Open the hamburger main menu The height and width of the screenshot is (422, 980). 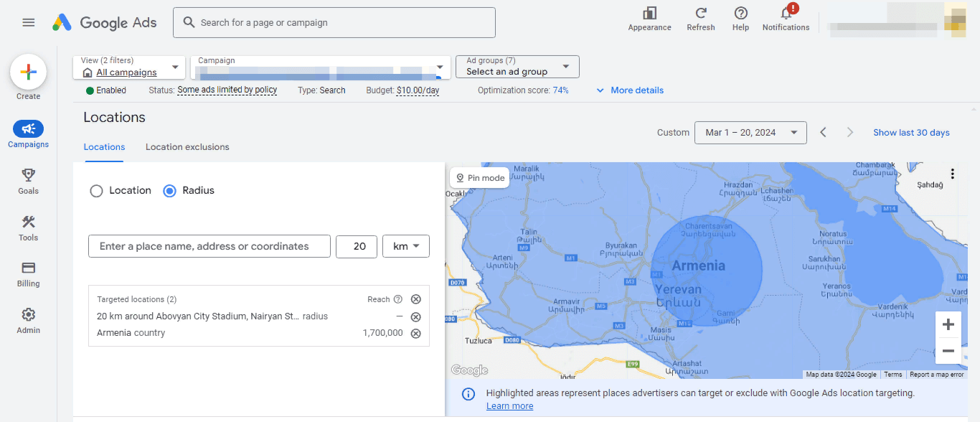[x=29, y=22]
